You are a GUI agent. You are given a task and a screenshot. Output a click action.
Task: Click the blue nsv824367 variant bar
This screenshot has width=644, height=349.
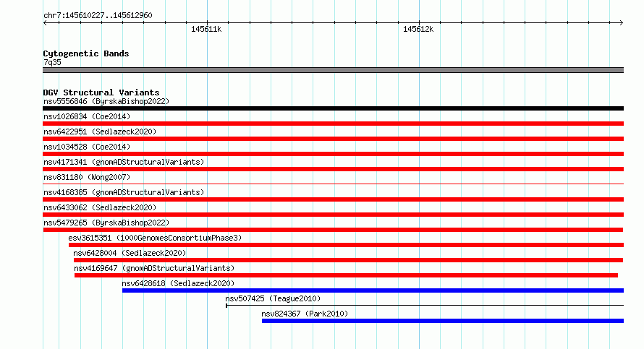pyautogui.click(x=443, y=321)
